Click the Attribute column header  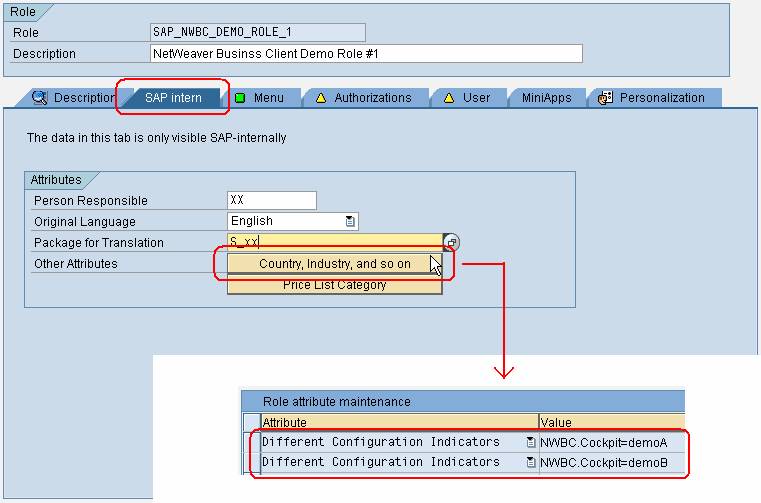pos(399,422)
